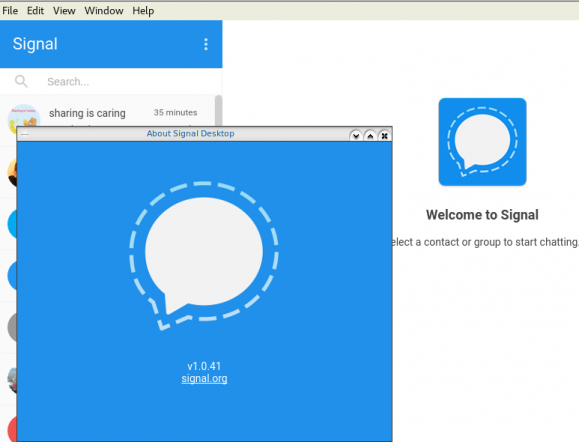Open the Window menu
The width and height of the screenshot is (579, 442).
(104, 11)
